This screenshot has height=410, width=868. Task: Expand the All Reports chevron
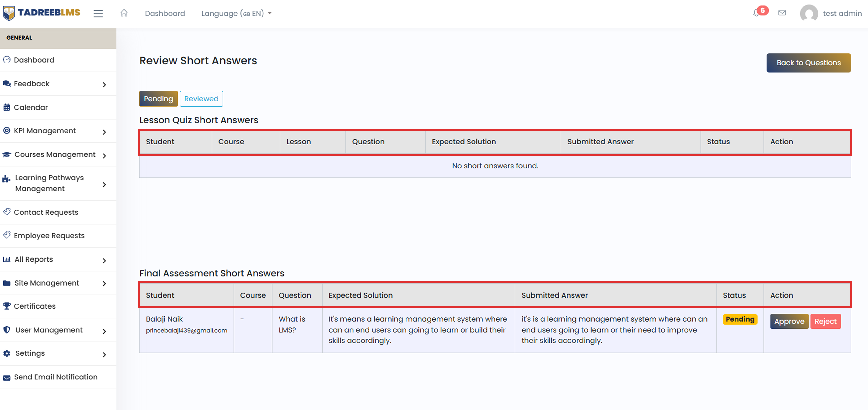tap(104, 261)
